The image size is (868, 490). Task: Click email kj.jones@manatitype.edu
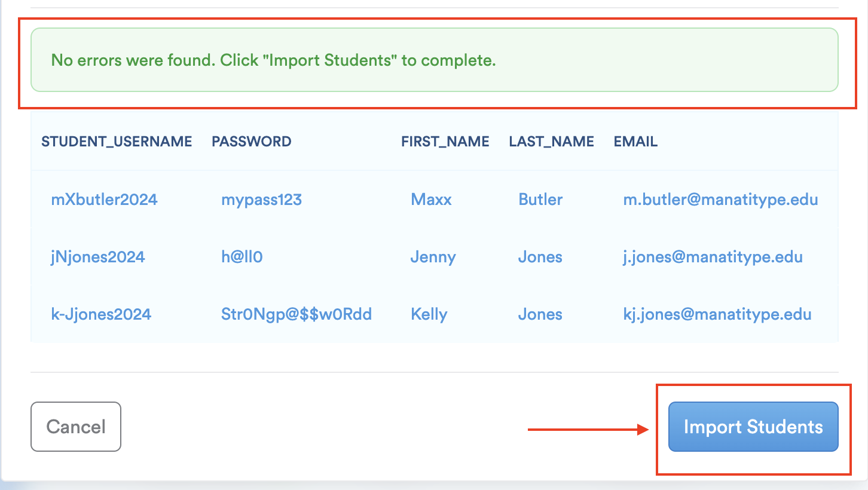pos(717,314)
